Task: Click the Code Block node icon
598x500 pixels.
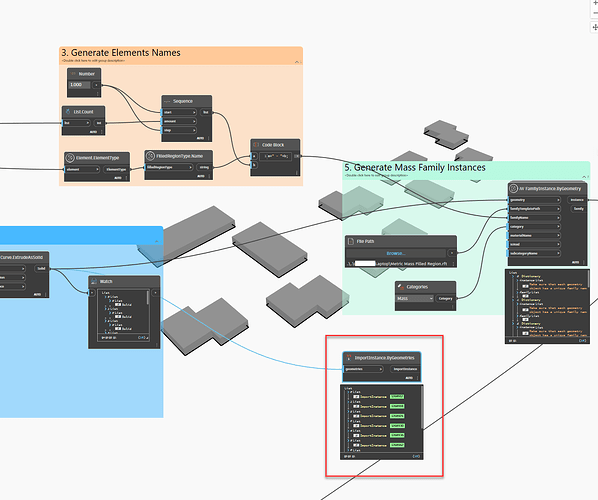Action: (x=256, y=145)
